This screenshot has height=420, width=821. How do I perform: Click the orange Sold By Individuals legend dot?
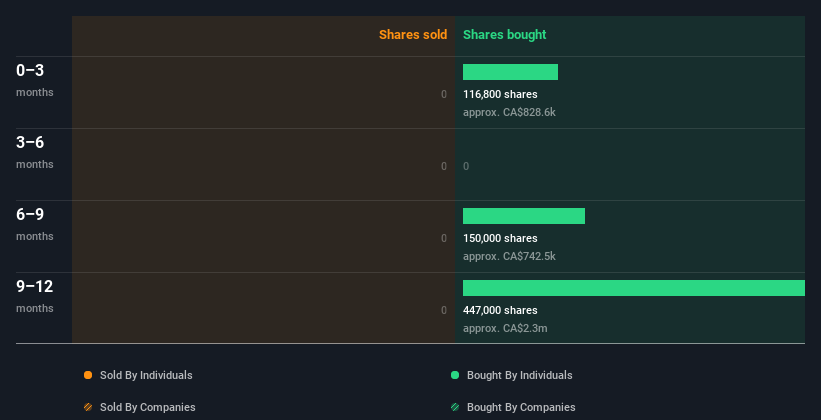[x=88, y=375]
